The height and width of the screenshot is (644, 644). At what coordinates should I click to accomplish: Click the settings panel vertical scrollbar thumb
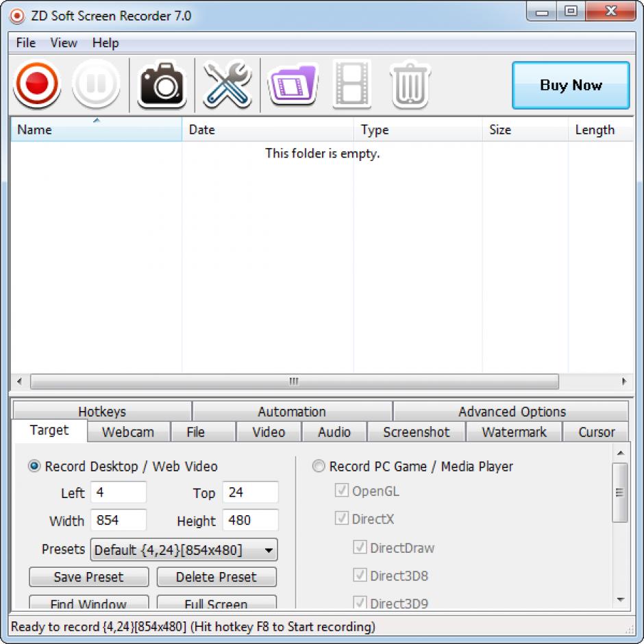(620, 493)
